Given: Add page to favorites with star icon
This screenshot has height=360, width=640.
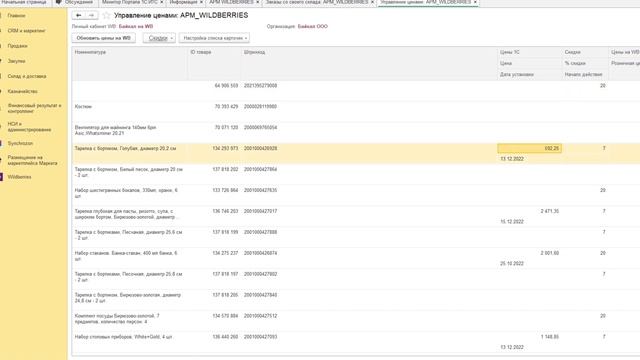Looking at the screenshot, I should [107, 16].
